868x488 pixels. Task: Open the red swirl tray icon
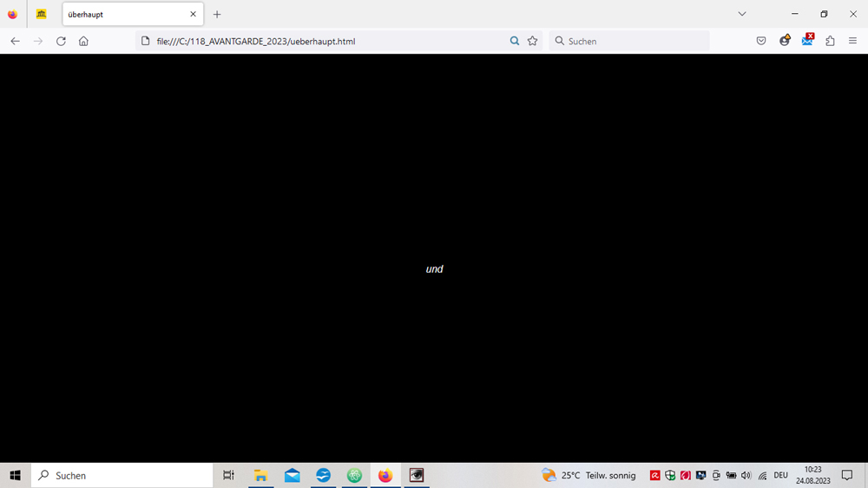click(686, 475)
